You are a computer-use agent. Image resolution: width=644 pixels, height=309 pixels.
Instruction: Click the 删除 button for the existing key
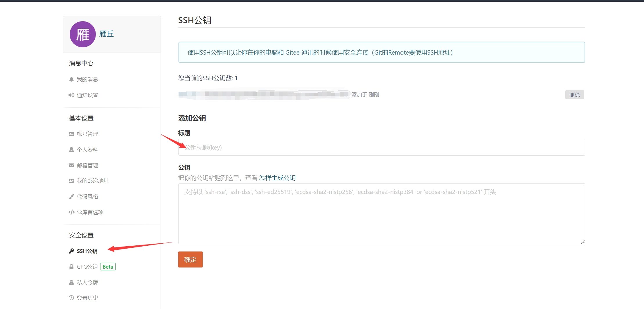pyautogui.click(x=574, y=95)
